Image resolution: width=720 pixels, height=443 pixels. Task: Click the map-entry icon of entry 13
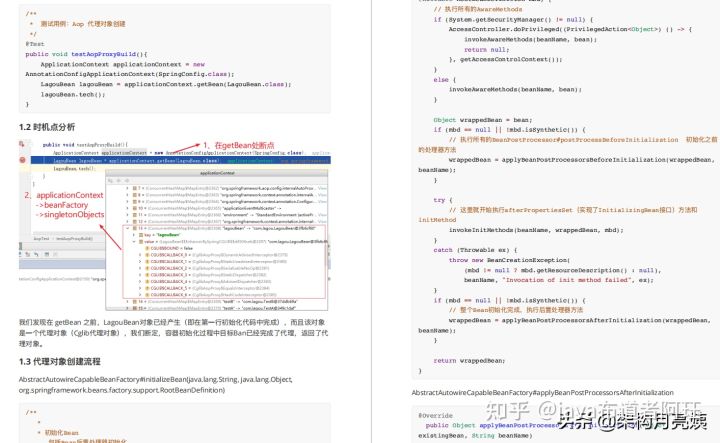135,228
